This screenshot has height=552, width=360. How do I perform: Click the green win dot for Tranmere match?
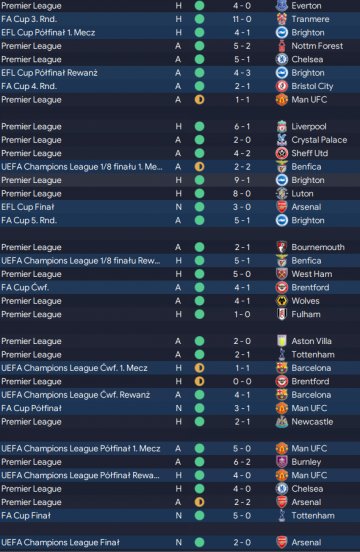pos(200,19)
